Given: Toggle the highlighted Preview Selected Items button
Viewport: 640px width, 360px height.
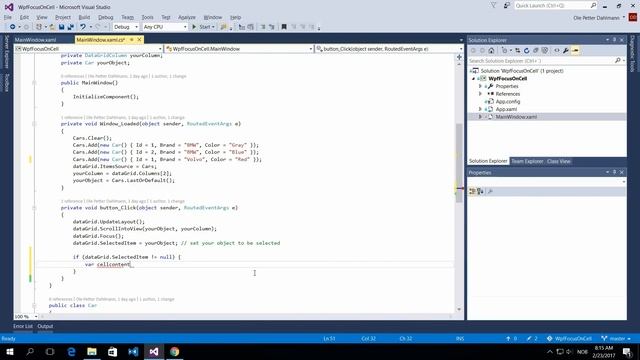Looking at the screenshot, I should pos(575,51).
